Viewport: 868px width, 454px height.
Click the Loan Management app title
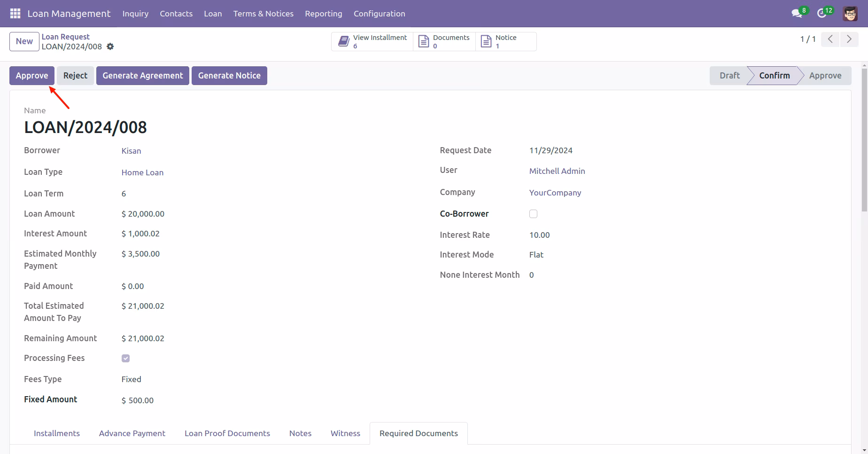(x=69, y=14)
